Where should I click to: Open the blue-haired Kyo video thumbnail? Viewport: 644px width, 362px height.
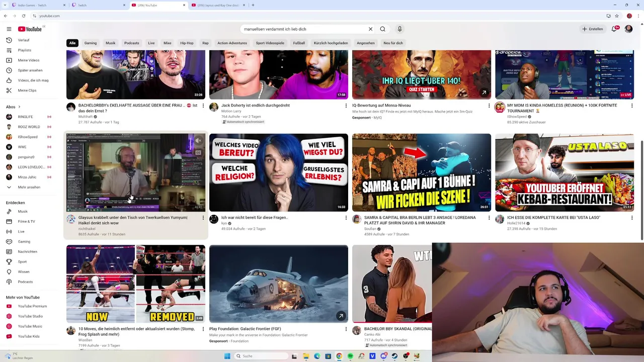[279, 172]
